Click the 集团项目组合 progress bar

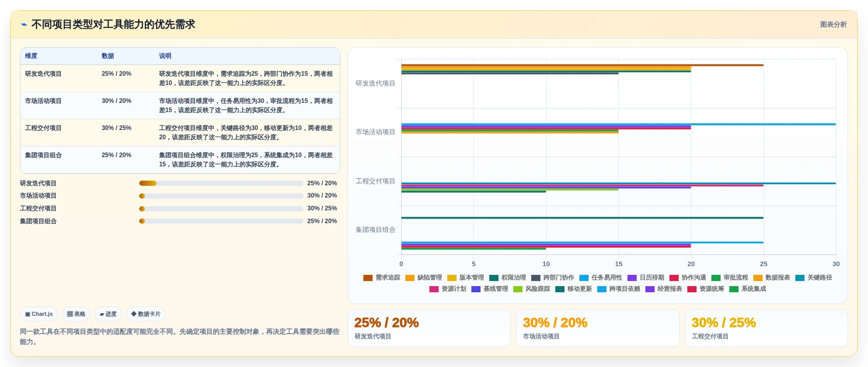point(221,221)
